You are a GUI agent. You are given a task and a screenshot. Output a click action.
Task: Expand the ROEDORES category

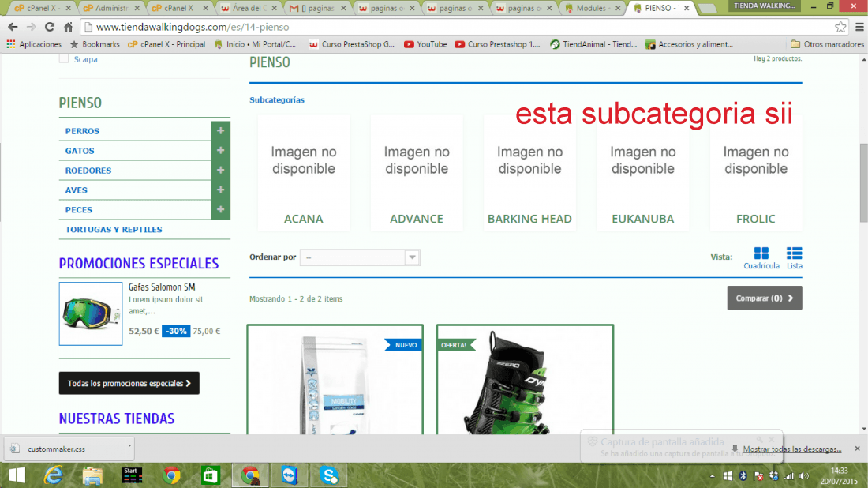pyautogui.click(x=220, y=170)
